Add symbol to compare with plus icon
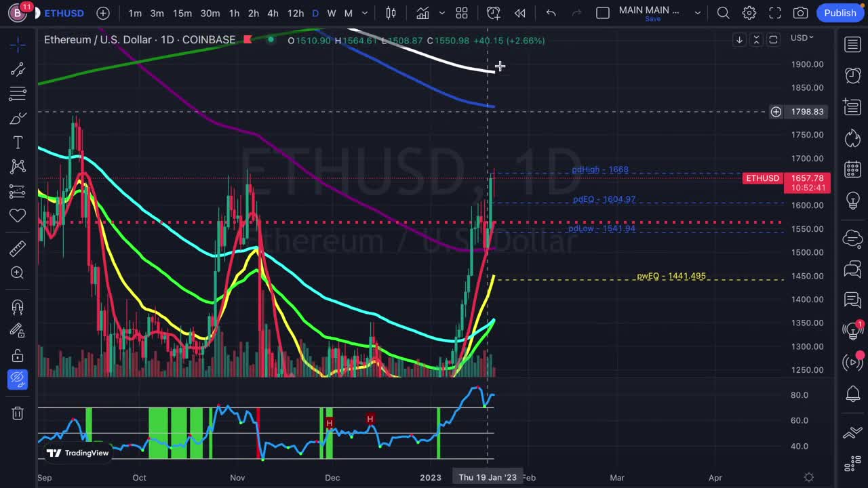Viewport: 868px width, 488px height. point(103,13)
